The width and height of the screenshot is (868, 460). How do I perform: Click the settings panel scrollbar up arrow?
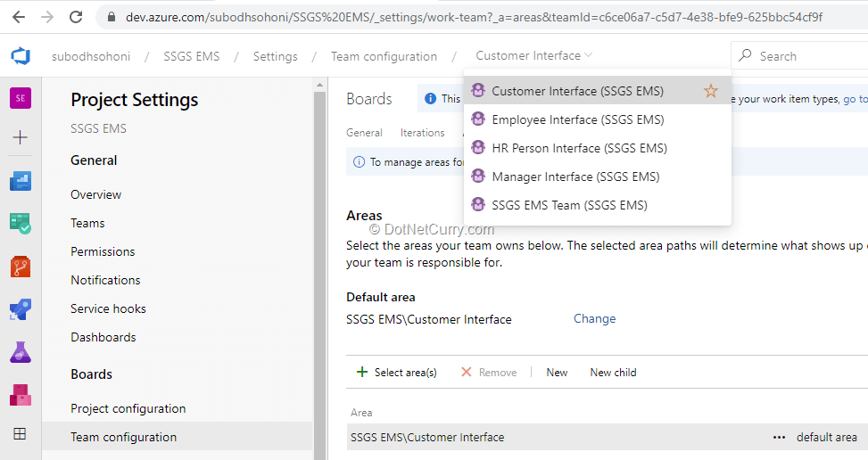point(319,85)
